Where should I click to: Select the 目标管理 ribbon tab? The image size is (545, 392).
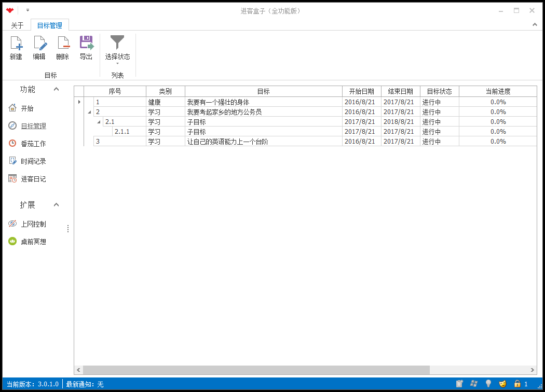coord(49,24)
